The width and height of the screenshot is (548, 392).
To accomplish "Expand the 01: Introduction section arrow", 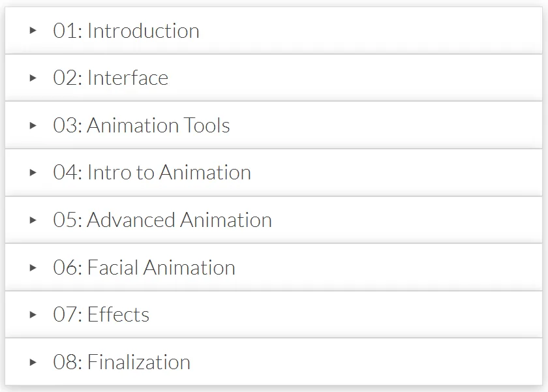I will coord(33,31).
